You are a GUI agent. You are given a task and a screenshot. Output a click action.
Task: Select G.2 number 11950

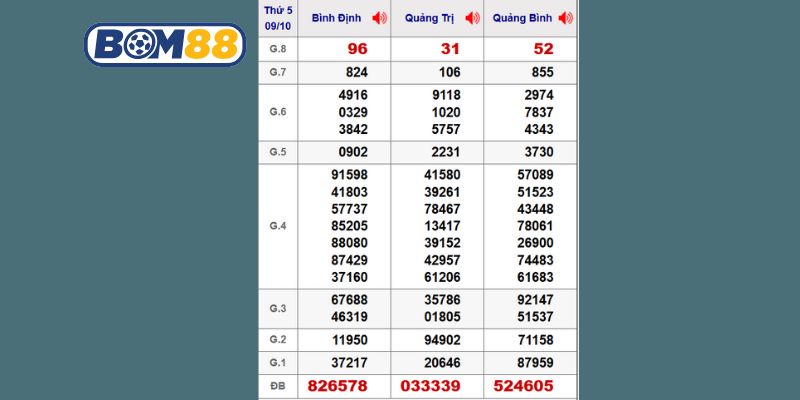(x=349, y=340)
